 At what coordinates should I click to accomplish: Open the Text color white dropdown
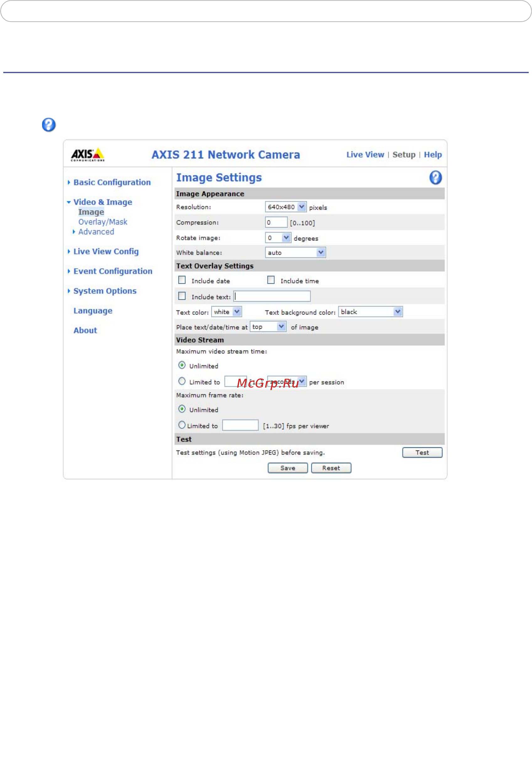[226, 312]
